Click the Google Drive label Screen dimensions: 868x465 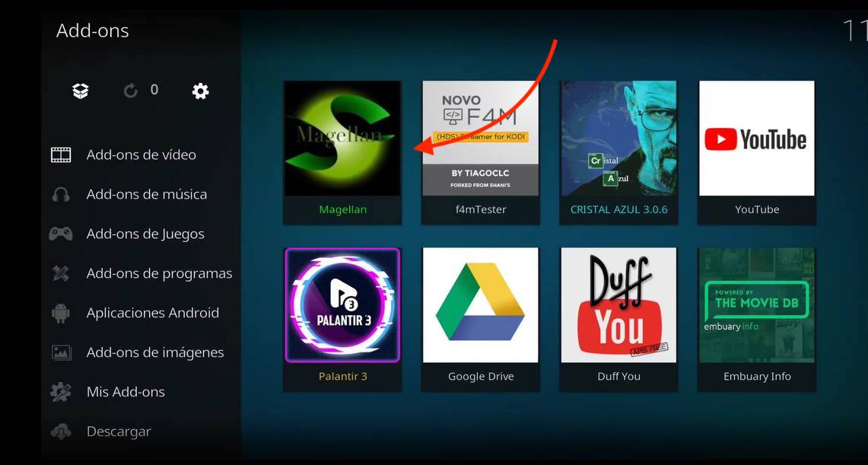coord(481,377)
